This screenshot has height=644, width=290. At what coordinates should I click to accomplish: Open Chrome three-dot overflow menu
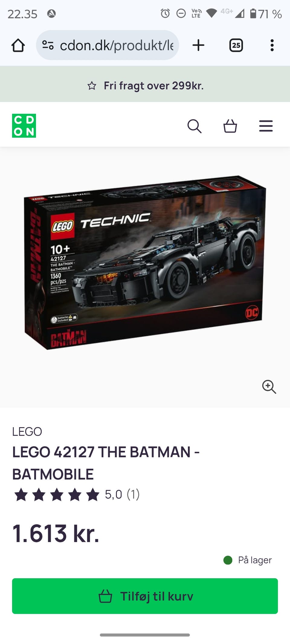pyautogui.click(x=272, y=45)
